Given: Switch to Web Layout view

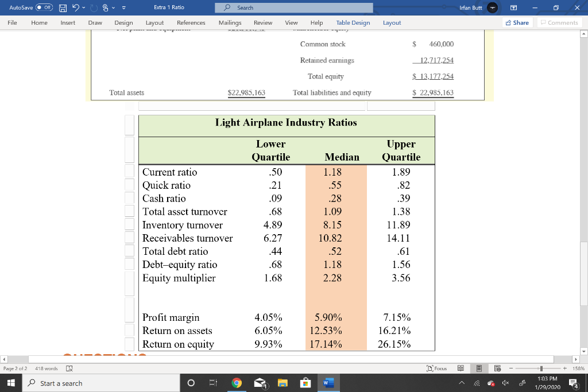Looking at the screenshot, I should click(498, 368).
